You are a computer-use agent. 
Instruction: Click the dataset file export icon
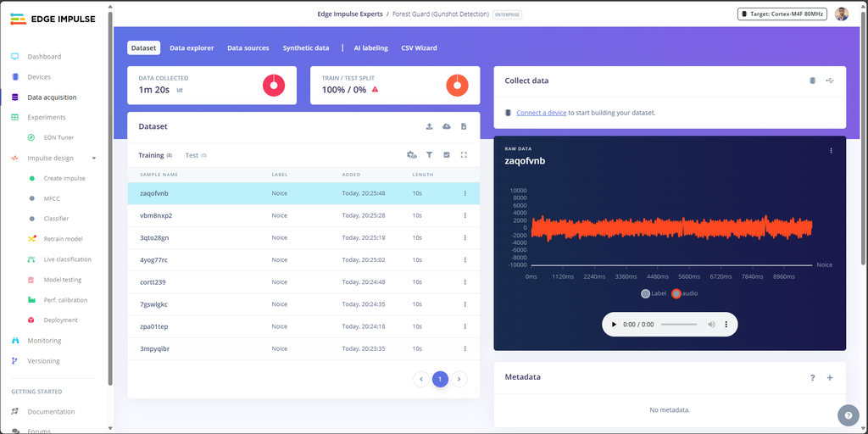point(464,126)
